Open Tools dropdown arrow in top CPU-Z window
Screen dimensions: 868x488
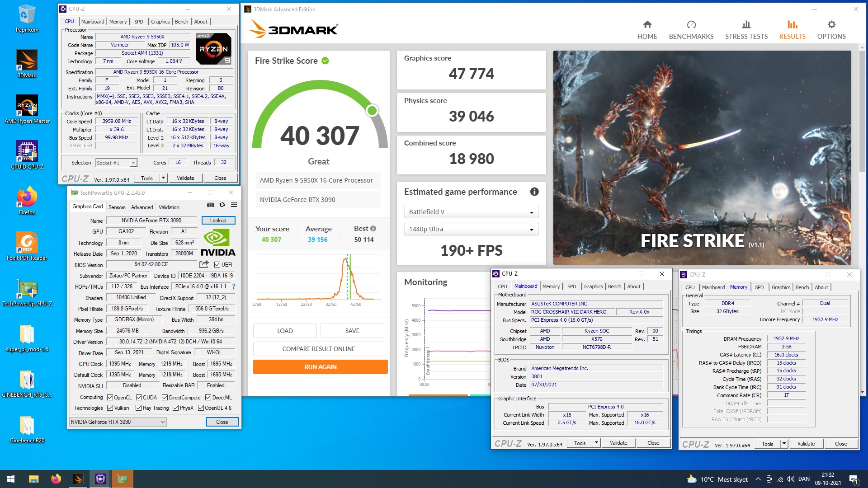pyautogui.click(x=164, y=178)
